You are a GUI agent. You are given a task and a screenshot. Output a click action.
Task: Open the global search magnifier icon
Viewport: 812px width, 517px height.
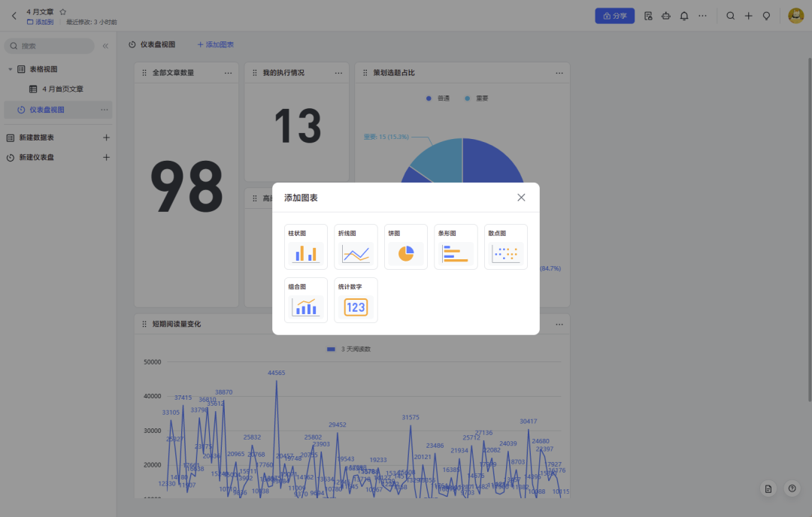pos(730,16)
